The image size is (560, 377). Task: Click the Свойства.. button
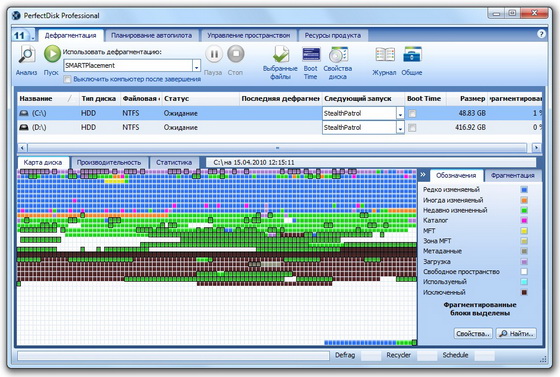[473, 333]
